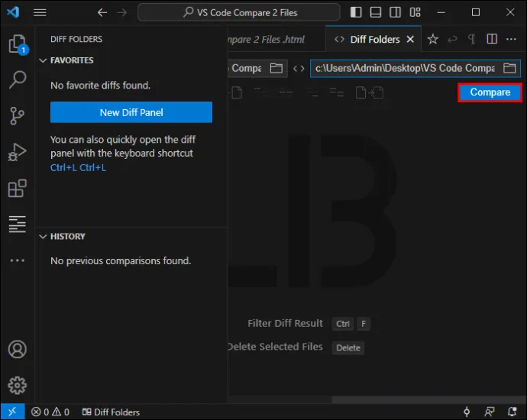
Task: Open remote window from status bar corner
Action: tap(12, 412)
